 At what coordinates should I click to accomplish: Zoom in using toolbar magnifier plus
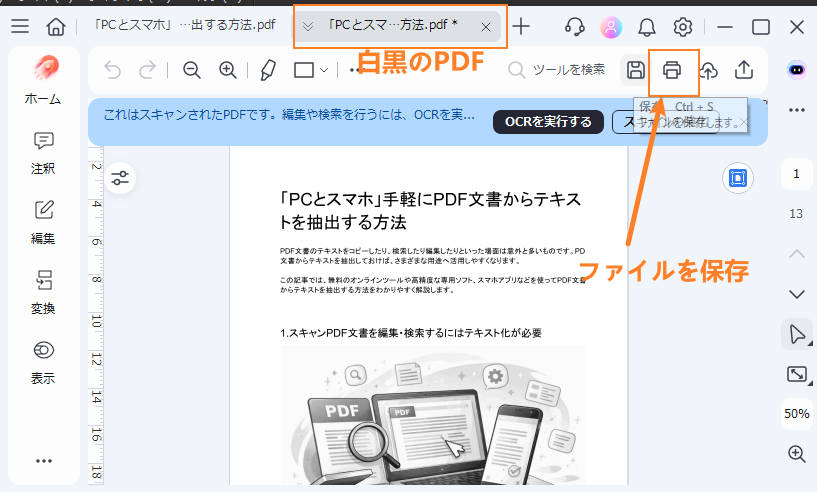tap(228, 70)
